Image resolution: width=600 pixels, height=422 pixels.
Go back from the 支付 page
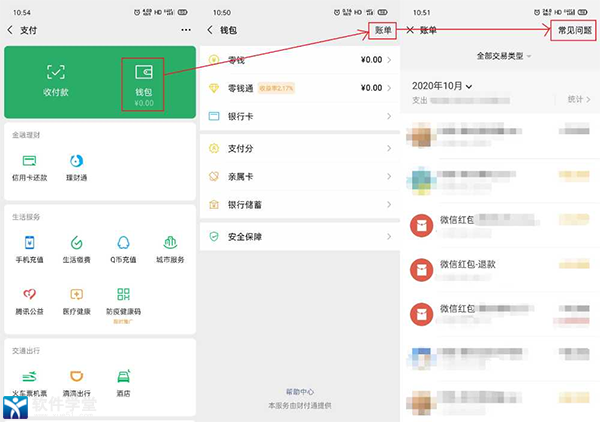[x=10, y=30]
